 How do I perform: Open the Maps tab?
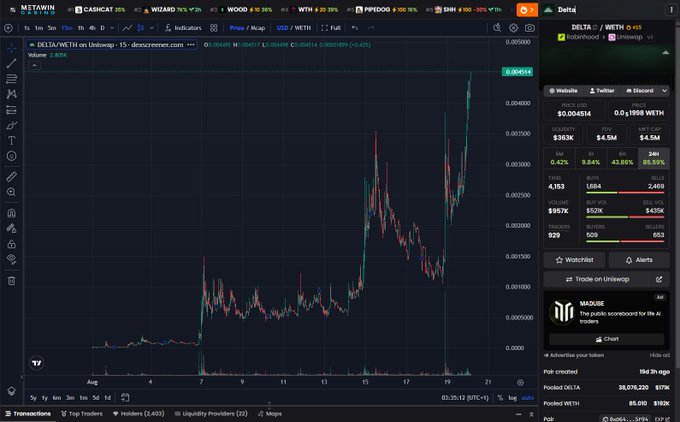[x=270, y=414]
